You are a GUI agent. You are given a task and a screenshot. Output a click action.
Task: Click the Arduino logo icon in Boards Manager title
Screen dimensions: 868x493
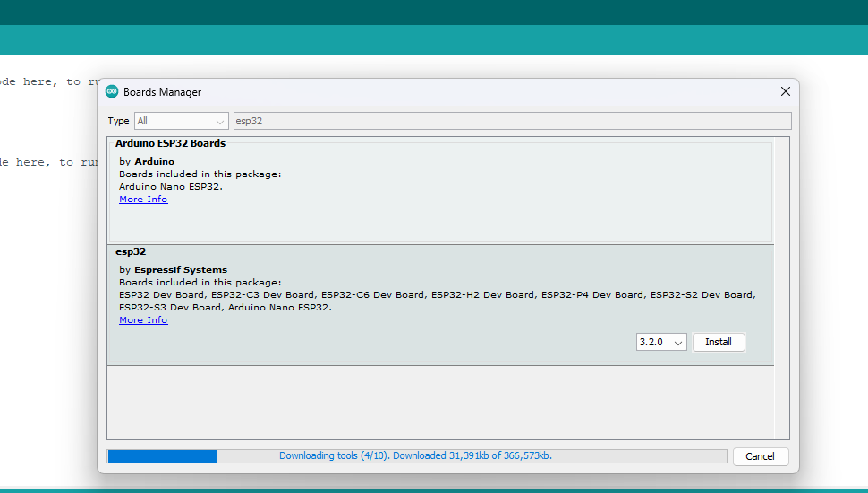point(112,92)
